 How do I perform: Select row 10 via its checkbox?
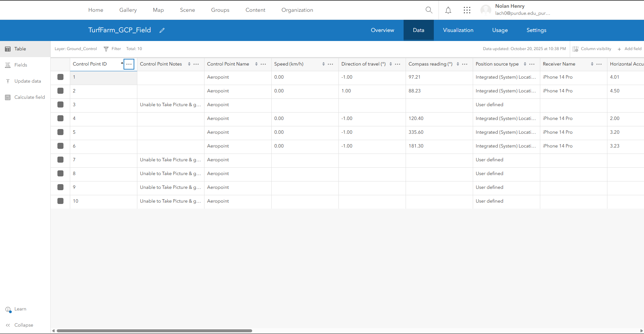point(60,201)
